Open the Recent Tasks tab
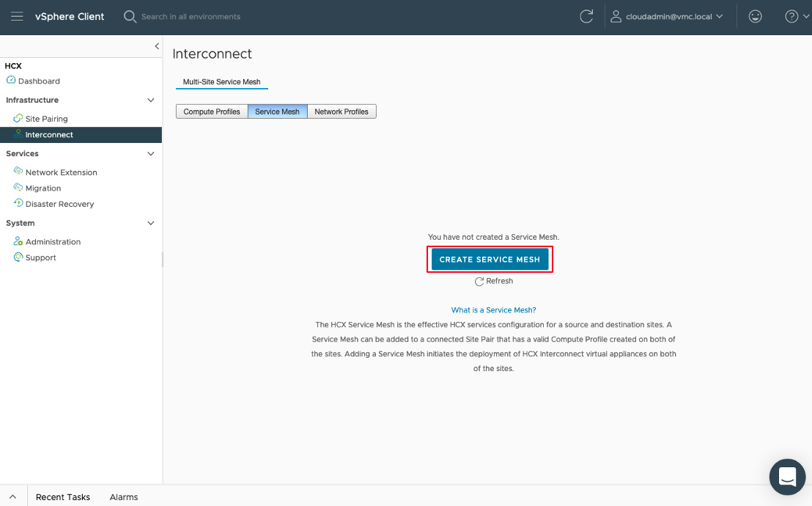This screenshot has width=812, height=506. [x=63, y=496]
